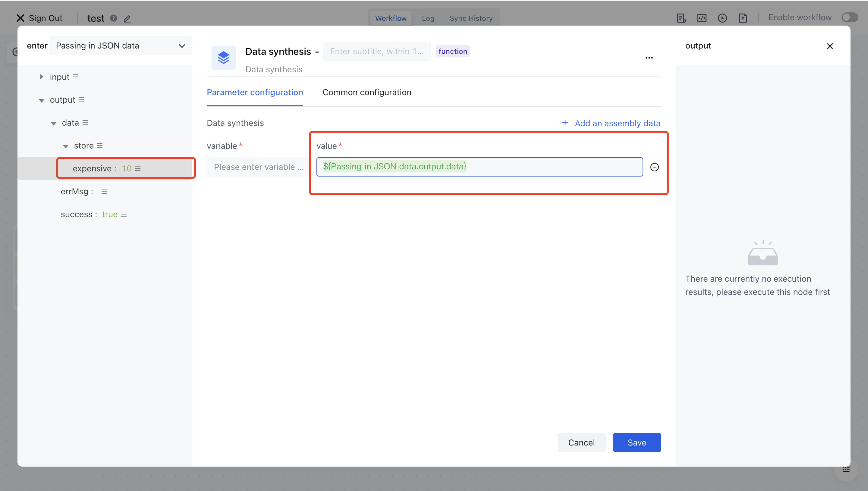Edit the workflow name with the pencil icon

pyautogui.click(x=127, y=19)
